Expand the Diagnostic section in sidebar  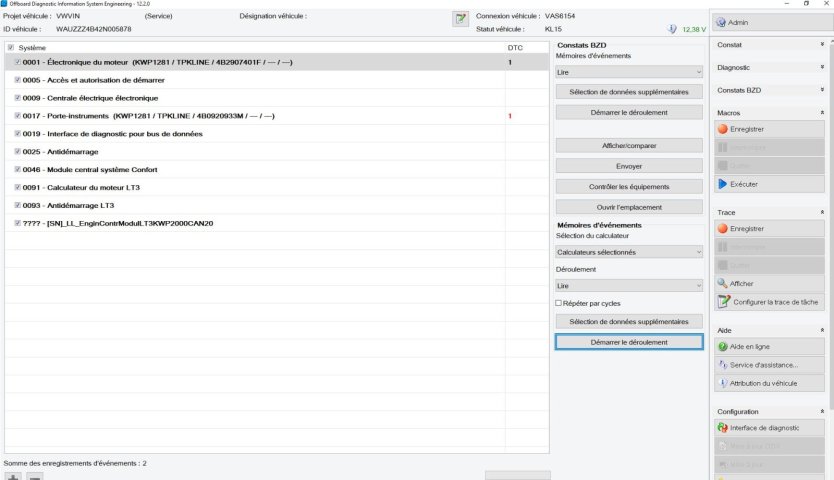(822, 68)
